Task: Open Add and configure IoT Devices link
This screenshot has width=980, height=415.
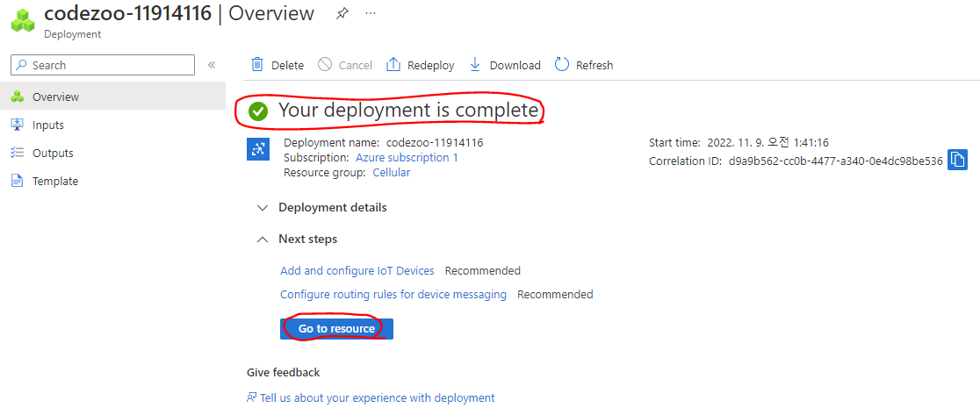Action: tap(357, 270)
